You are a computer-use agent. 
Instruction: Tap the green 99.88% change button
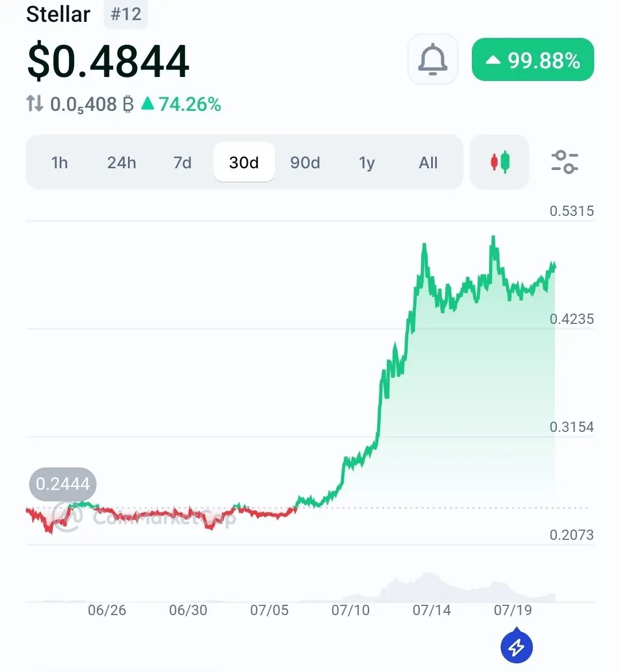pos(533,60)
